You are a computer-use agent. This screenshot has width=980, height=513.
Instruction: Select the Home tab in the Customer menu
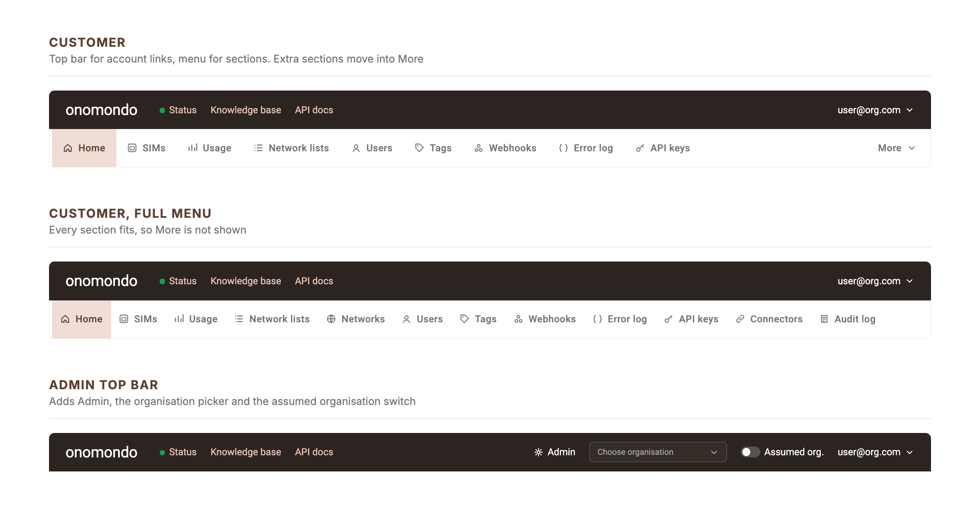(84, 148)
